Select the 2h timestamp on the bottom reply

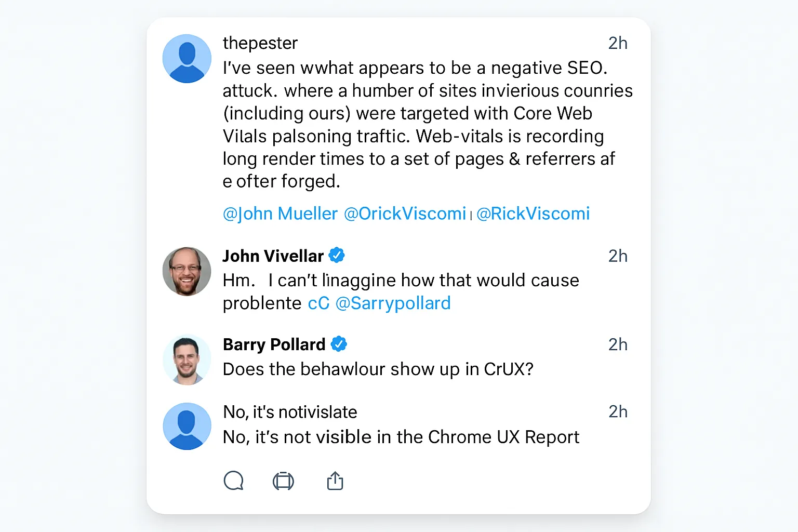(x=618, y=411)
